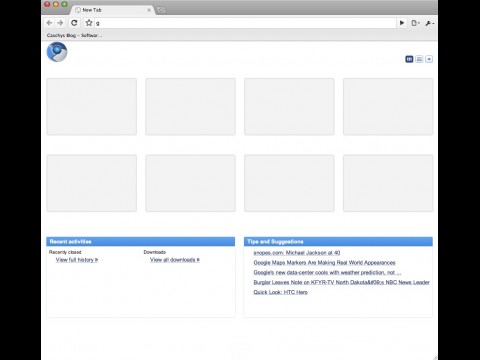Open the new tab page options dropdown

429,59
